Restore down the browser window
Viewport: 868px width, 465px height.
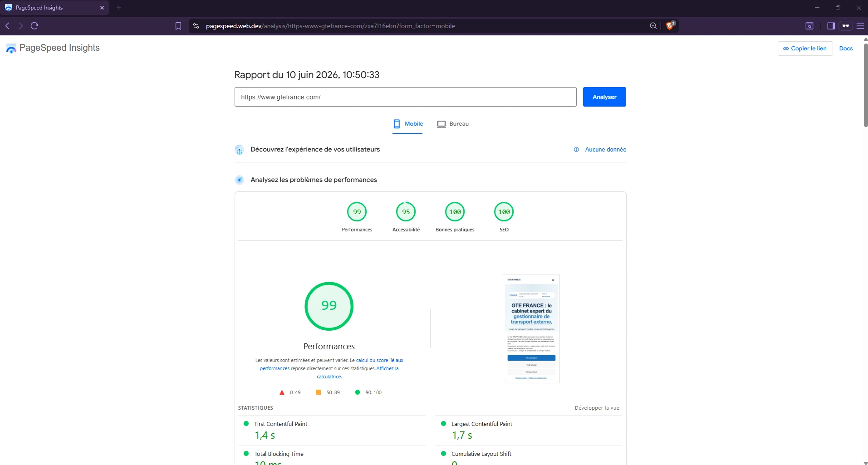click(x=838, y=8)
